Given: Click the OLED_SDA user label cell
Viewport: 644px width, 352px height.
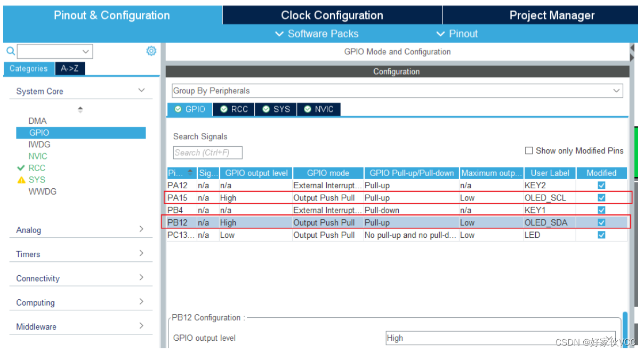Looking at the screenshot, I should (550, 222).
